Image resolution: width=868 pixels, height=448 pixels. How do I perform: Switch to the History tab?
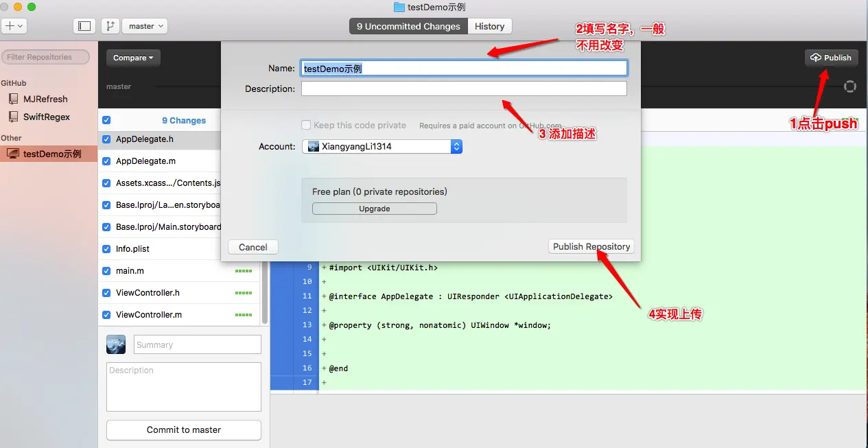click(490, 26)
